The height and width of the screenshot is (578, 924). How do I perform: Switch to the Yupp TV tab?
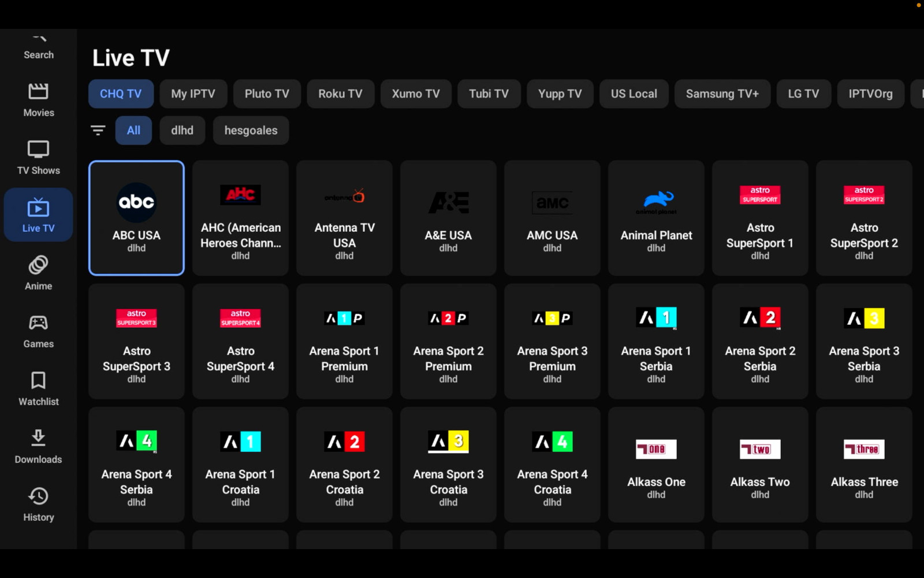point(560,94)
